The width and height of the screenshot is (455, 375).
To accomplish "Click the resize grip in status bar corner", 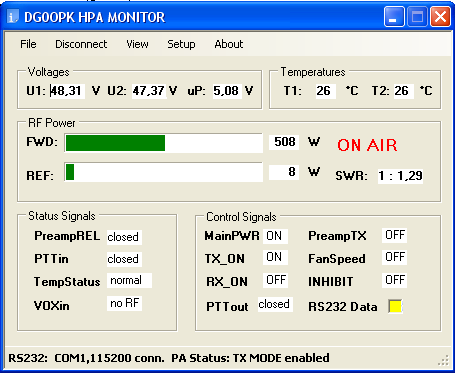I will pyautogui.click(x=444, y=360).
